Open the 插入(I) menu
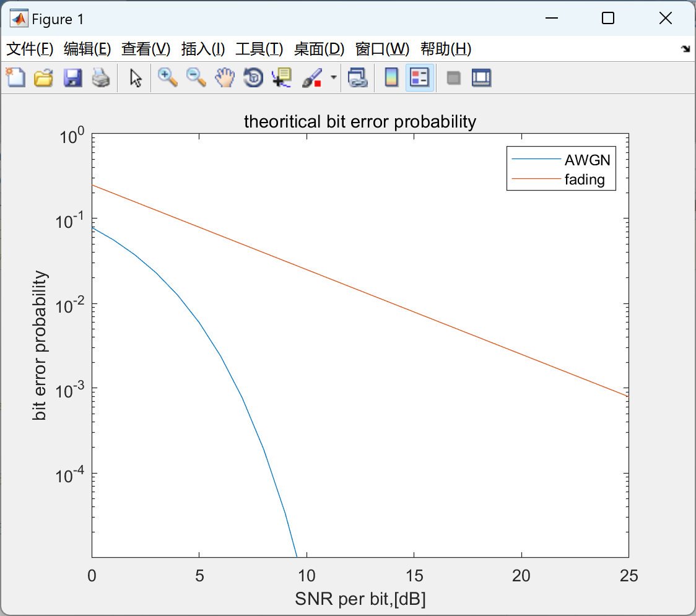The image size is (696, 616). pyautogui.click(x=203, y=49)
